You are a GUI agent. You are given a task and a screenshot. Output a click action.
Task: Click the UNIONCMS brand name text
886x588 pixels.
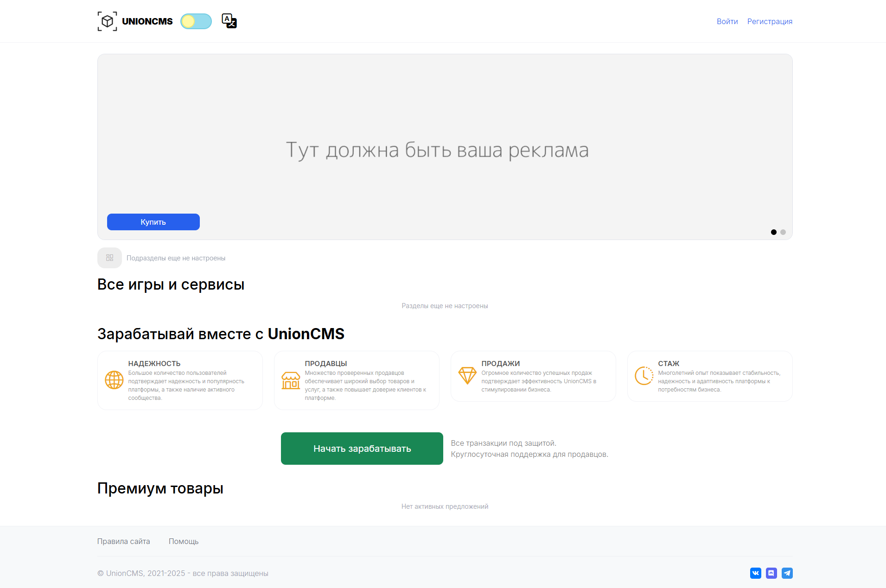coord(147,21)
